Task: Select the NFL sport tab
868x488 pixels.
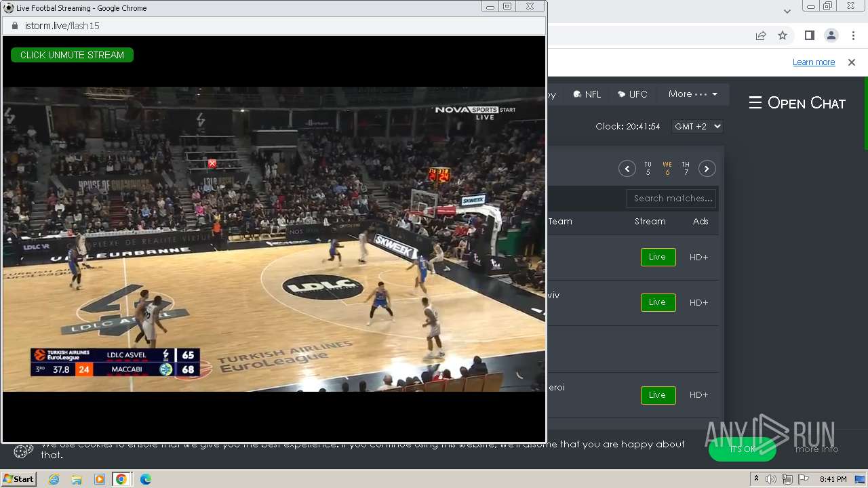Action: click(587, 94)
